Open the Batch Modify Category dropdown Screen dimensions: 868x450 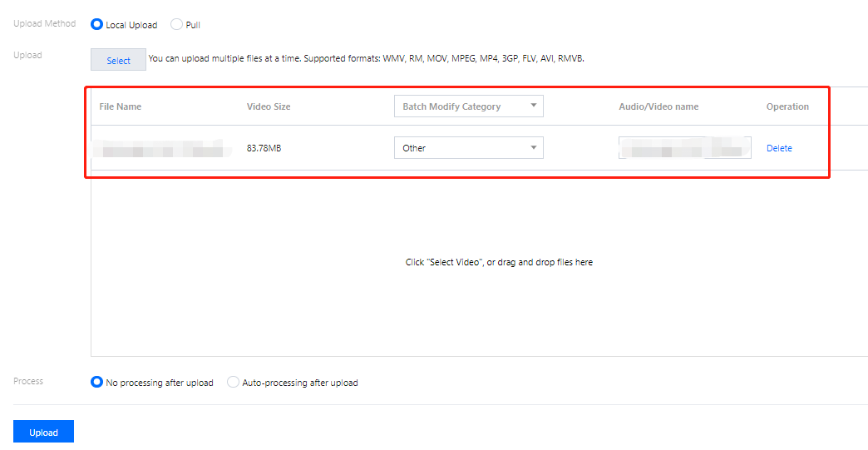(x=468, y=106)
